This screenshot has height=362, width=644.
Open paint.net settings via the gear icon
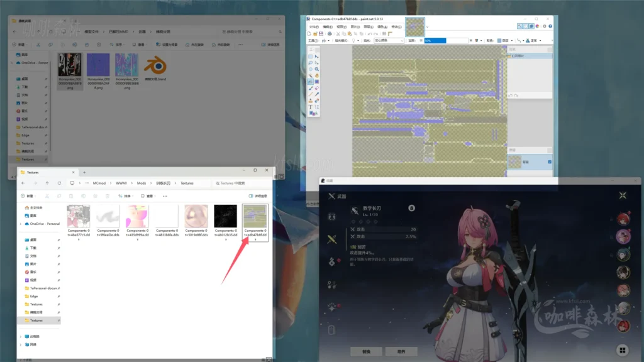(x=545, y=26)
